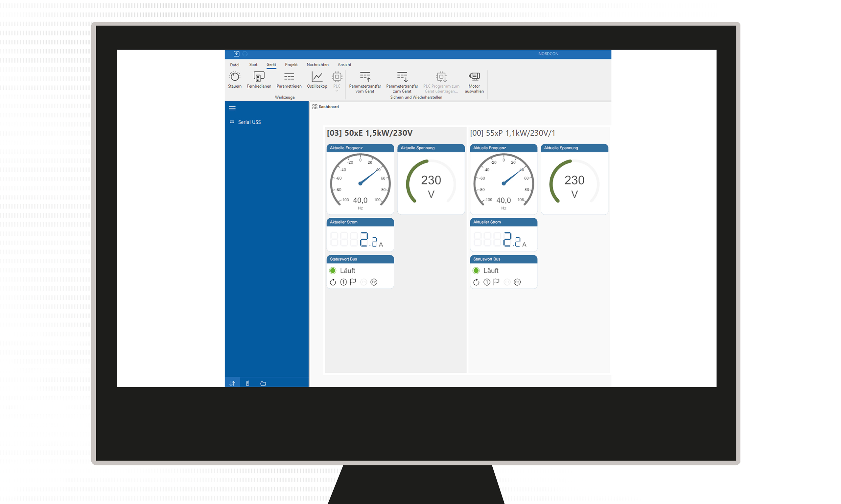
Task: Click the circled 1 status icon, device 00
Action: click(487, 282)
